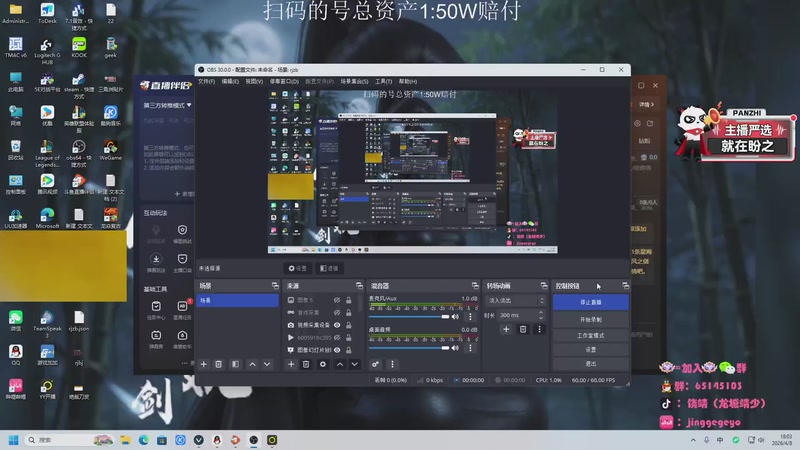800x450 pixels.
Task: Show hidden system tray icons chevron
Action: tap(693, 440)
